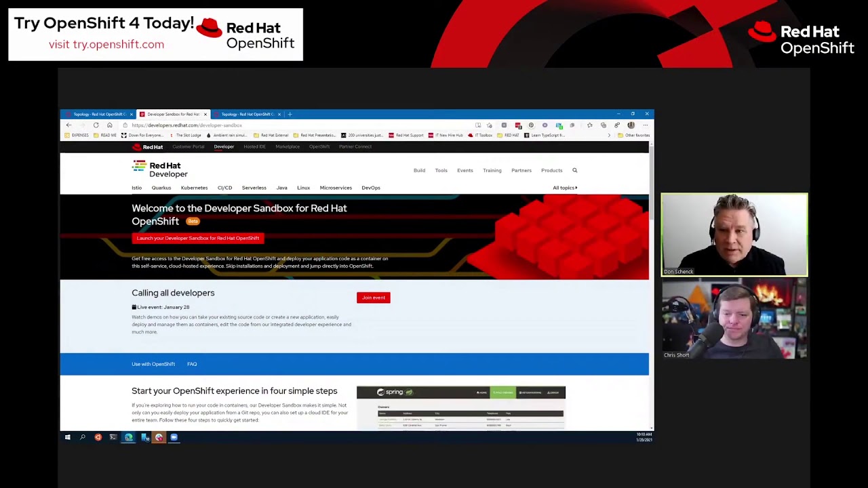The width and height of the screenshot is (868, 488).
Task: Open the Customer Portal top menu item
Action: tap(188, 146)
